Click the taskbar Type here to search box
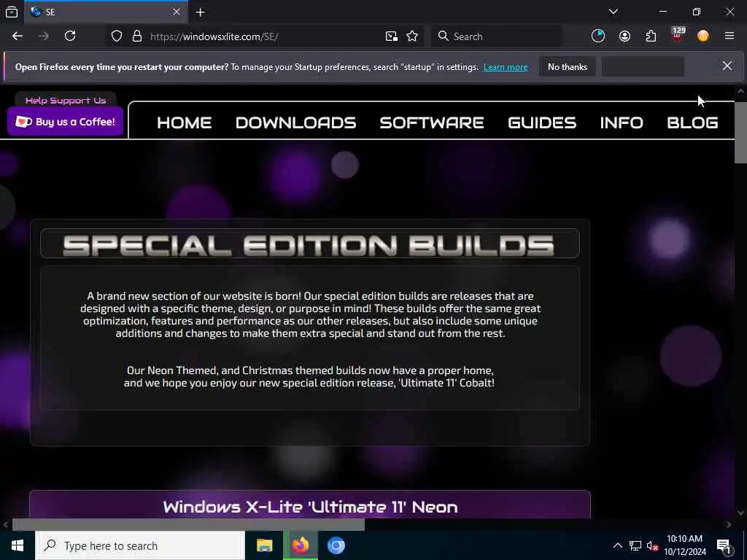Viewport: 747px width, 560px height. click(x=140, y=545)
